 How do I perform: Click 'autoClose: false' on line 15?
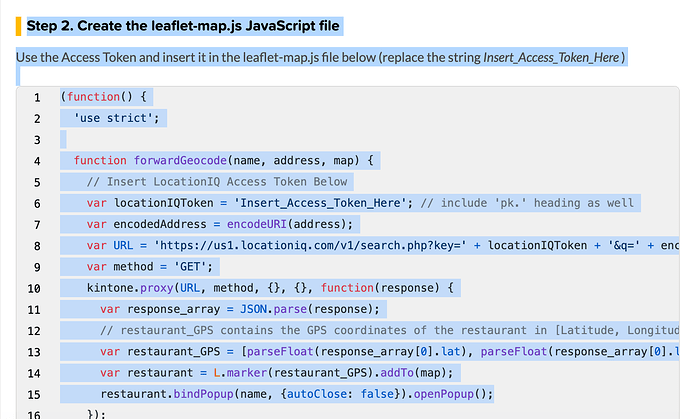coord(340,394)
